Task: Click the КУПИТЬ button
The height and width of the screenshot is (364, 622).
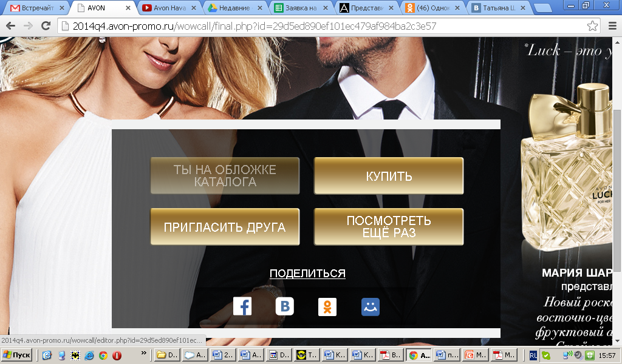Action: pos(389,176)
